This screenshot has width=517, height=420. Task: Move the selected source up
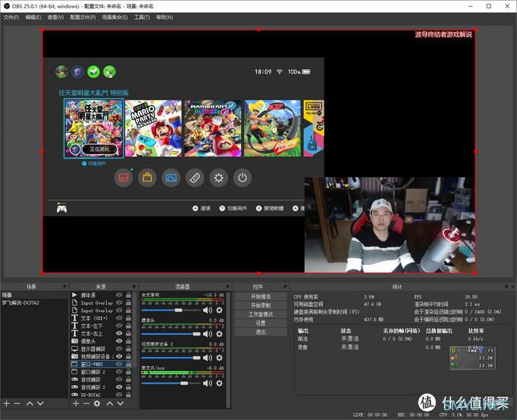(109, 403)
